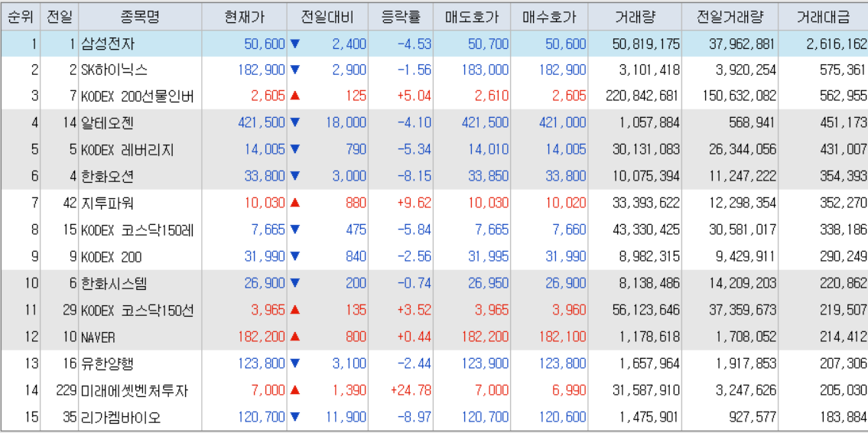Click 삼성전자 current price 50,600
This screenshot has height=433, width=868.
pyautogui.click(x=265, y=44)
